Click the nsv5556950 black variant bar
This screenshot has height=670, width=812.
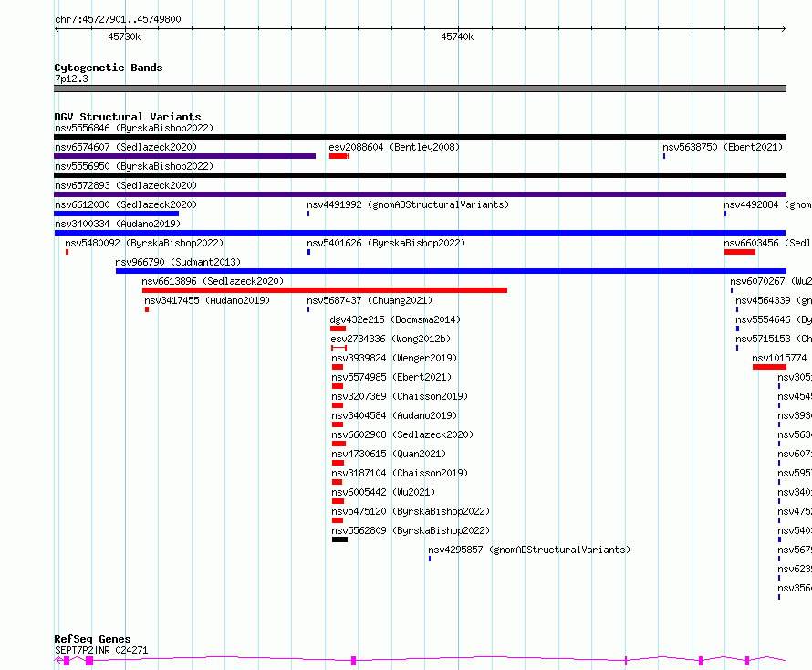click(420, 175)
